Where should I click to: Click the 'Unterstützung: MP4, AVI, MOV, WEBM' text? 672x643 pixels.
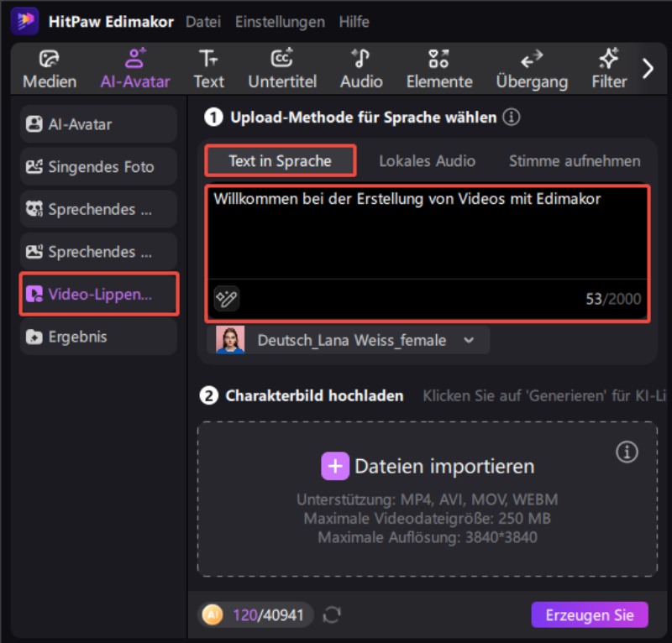[428, 499]
